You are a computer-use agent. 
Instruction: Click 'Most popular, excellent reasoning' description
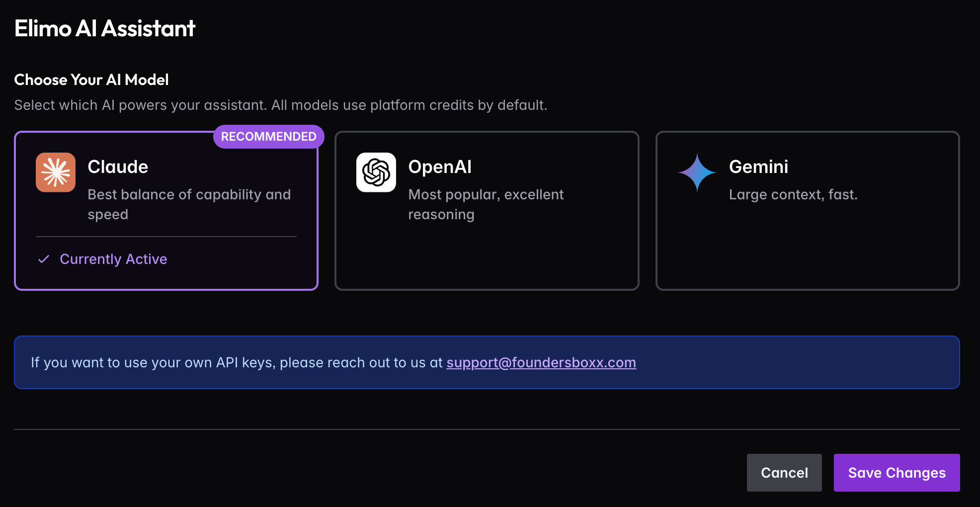[x=486, y=204]
